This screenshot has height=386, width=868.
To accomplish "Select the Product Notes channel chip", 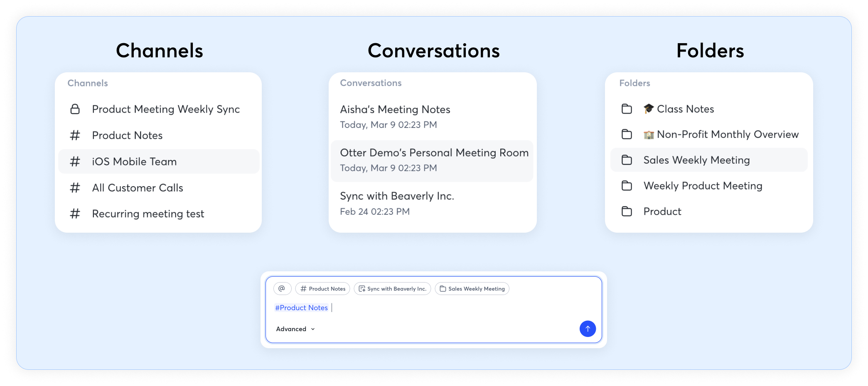I will [322, 289].
